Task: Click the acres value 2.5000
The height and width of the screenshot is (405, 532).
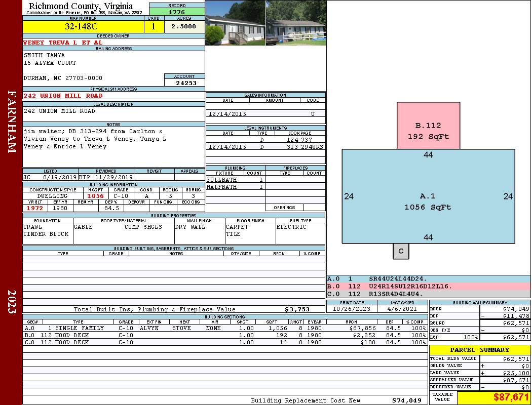Action: [x=184, y=26]
